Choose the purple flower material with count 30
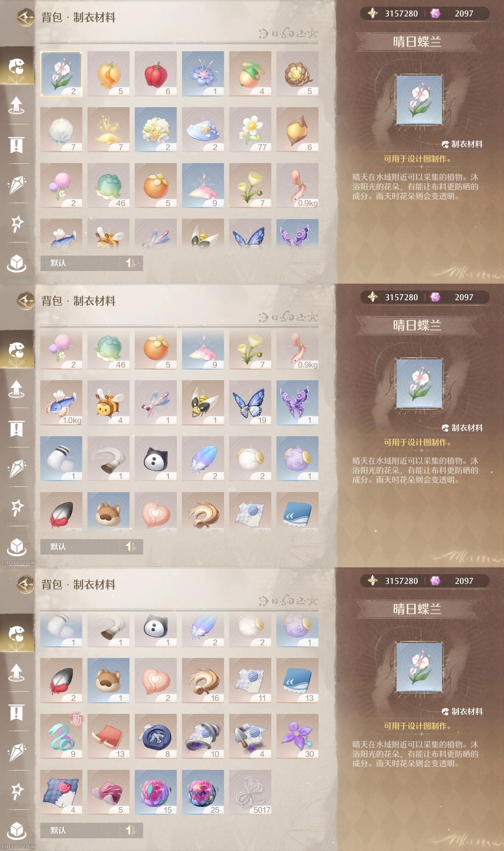The height and width of the screenshot is (851, 504). tap(297, 736)
